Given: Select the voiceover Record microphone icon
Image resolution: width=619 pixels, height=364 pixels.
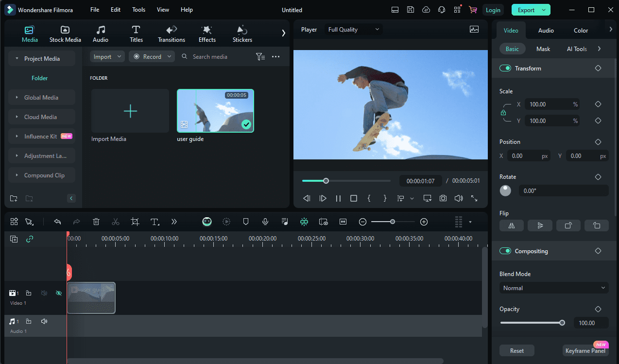Looking at the screenshot, I should (x=265, y=222).
